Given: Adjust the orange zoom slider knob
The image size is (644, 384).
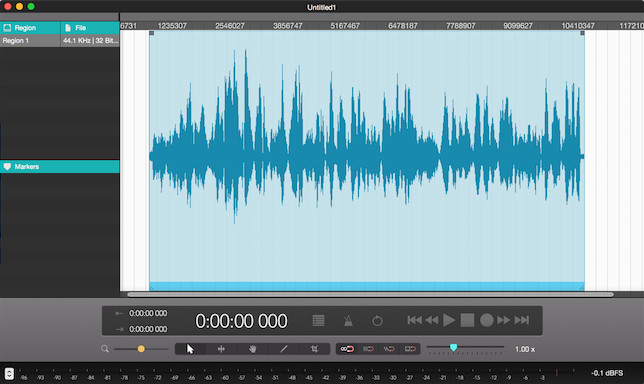Looking at the screenshot, I should coord(141,349).
